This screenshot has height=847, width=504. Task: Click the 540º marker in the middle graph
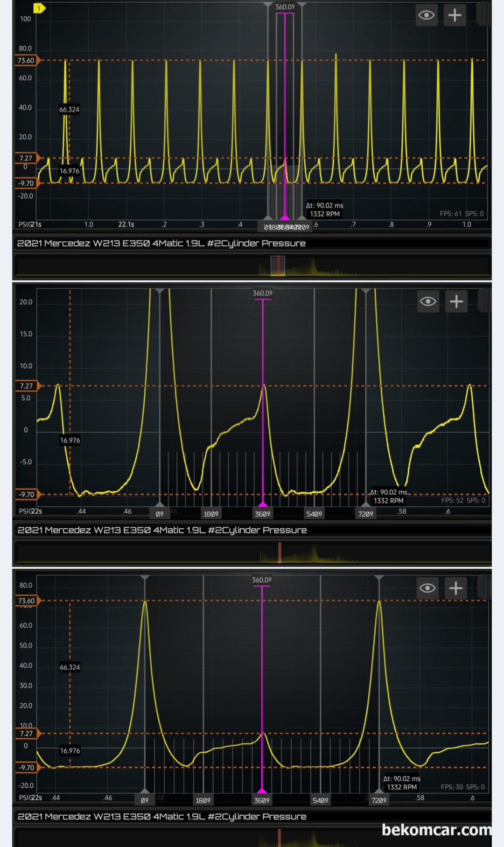tap(314, 514)
